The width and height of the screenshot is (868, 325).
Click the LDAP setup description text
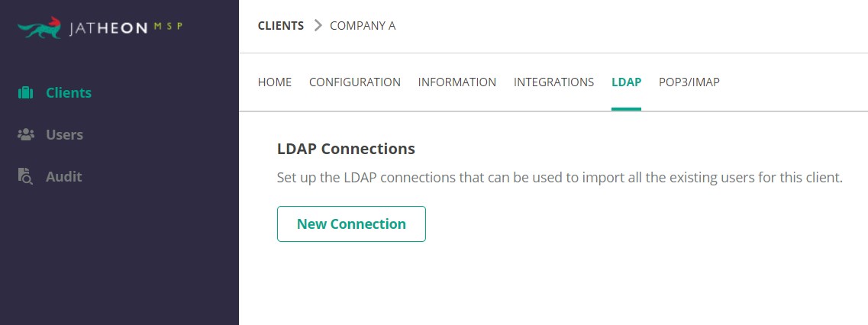[x=560, y=179]
